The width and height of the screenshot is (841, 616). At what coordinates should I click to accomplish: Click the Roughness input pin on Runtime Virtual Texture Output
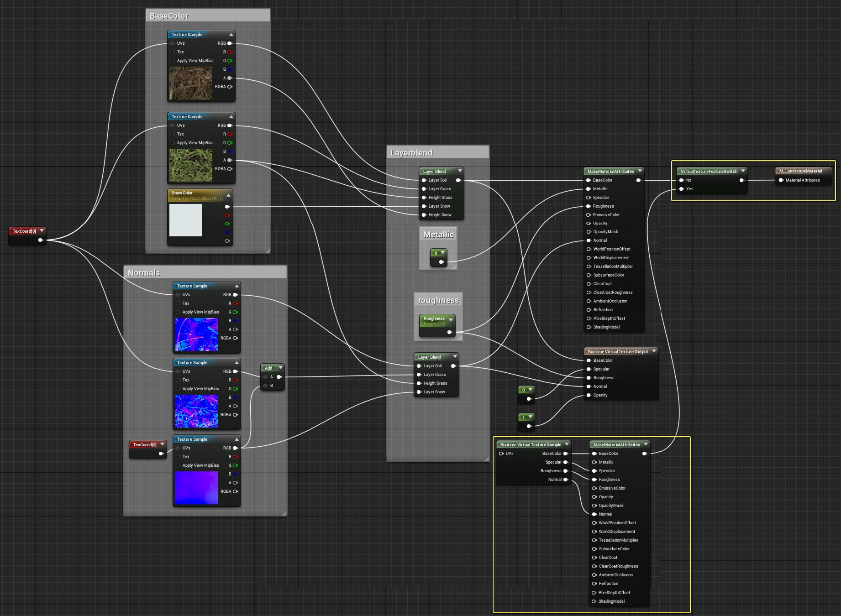click(x=589, y=378)
